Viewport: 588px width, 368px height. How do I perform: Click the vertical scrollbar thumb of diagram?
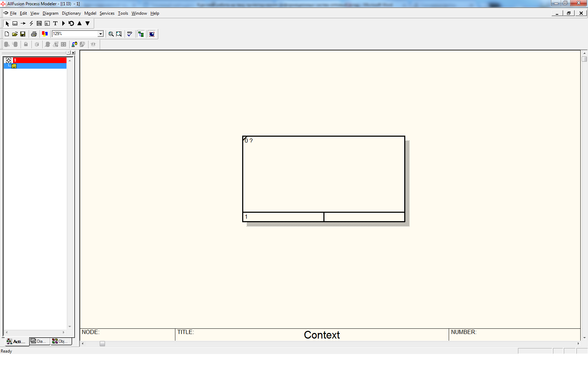[584, 59]
